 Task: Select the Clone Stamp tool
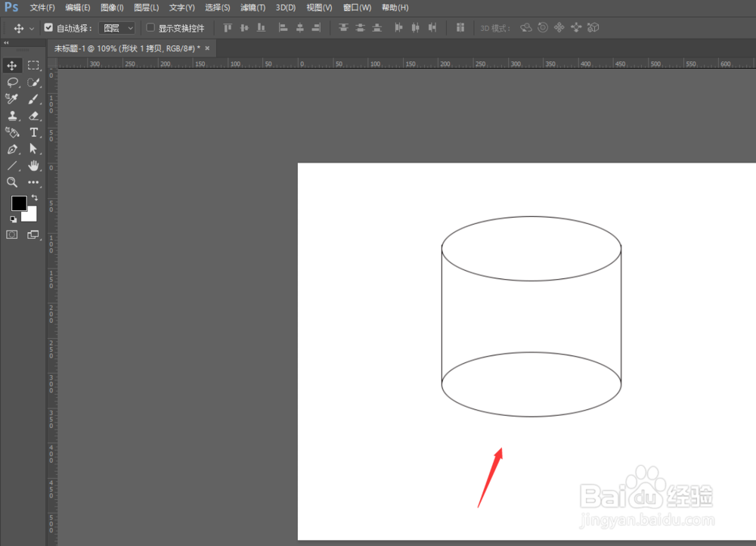(12, 116)
